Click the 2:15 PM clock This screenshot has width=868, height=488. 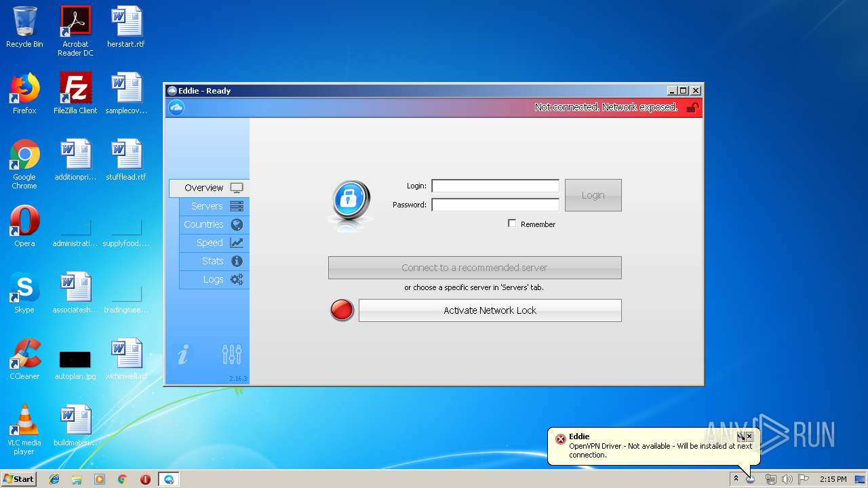[833, 479]
